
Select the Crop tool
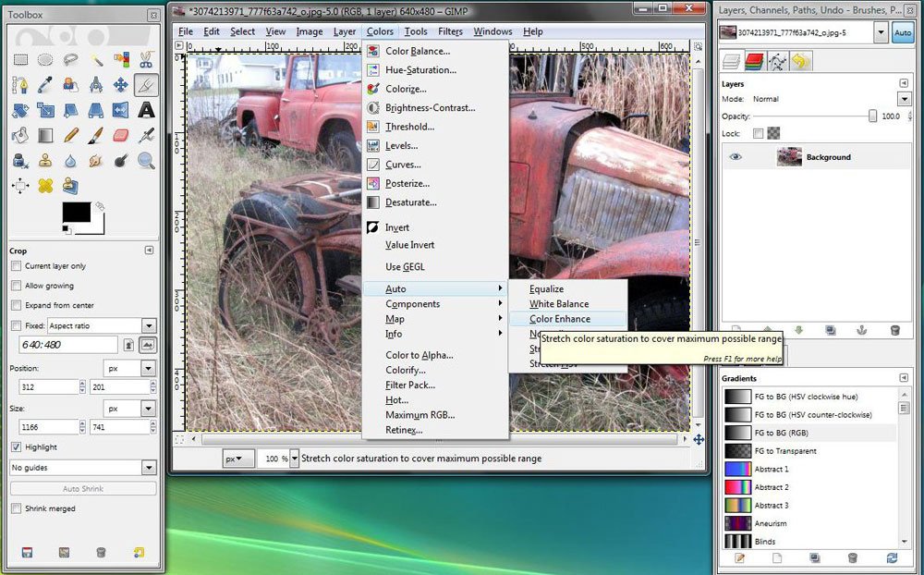(x=146, y=85)
